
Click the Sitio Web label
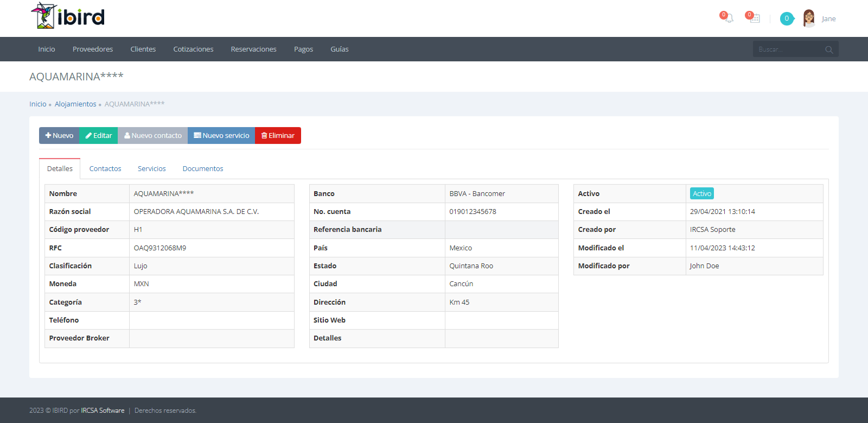click(330, 320)
